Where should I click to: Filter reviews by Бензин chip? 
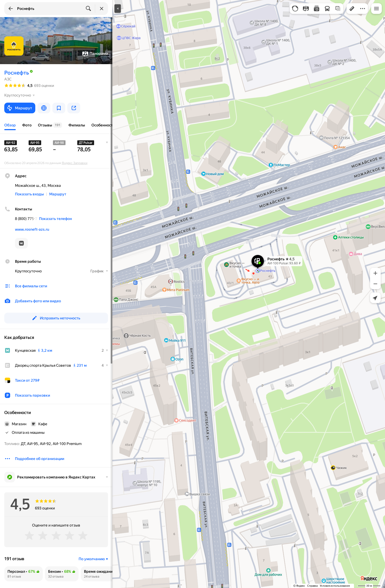[x=62, y=574]
